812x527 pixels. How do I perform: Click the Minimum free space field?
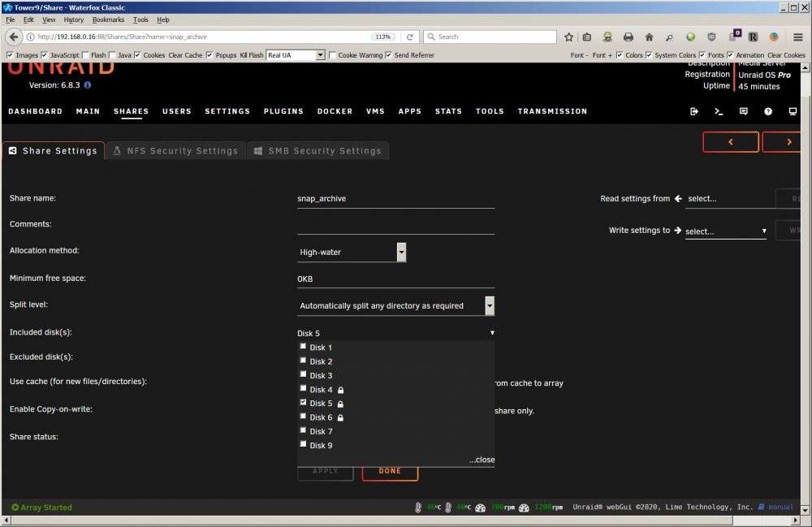coord(396,279)
